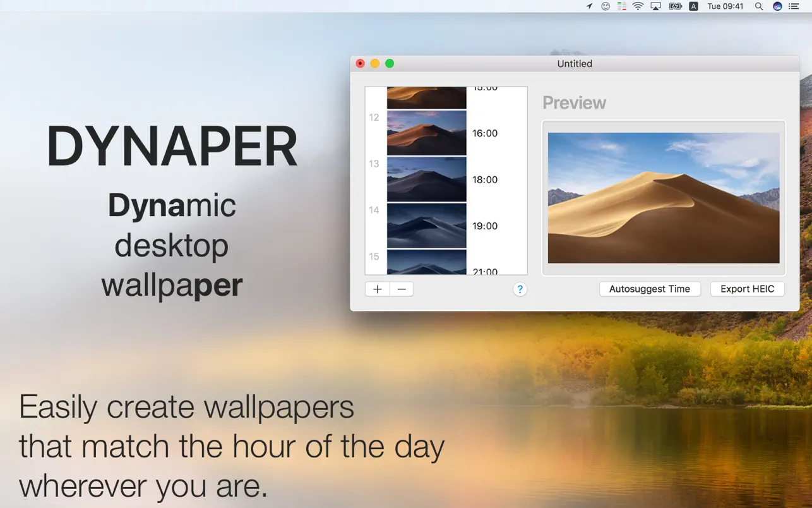Screen dimensions: 812x508
Task: Open the Wi-Fi menu bar icon
Action: pyautogui.click(x=638, y=6)
